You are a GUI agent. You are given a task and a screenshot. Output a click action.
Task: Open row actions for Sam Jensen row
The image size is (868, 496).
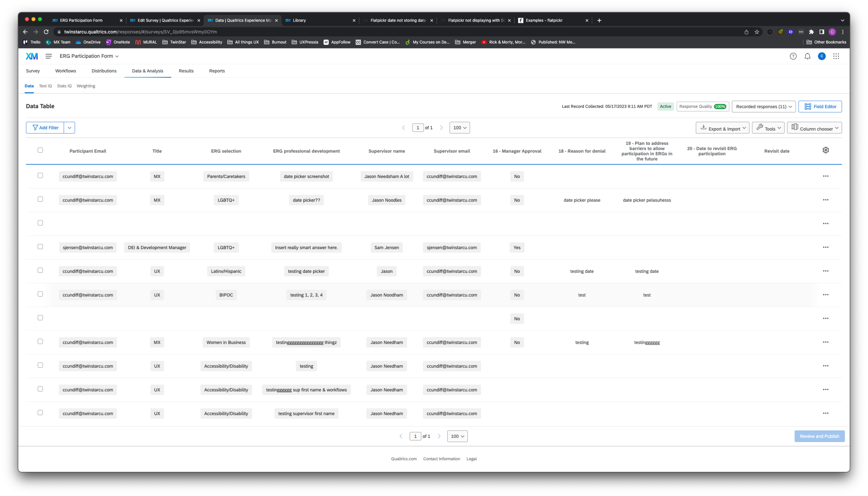(825, 247)
